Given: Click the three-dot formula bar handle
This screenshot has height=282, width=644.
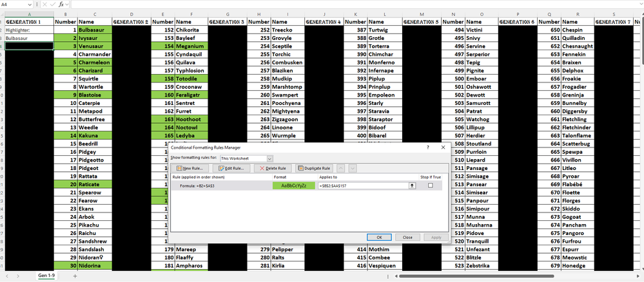Looking at the screenshot, I should coord(37,4).
